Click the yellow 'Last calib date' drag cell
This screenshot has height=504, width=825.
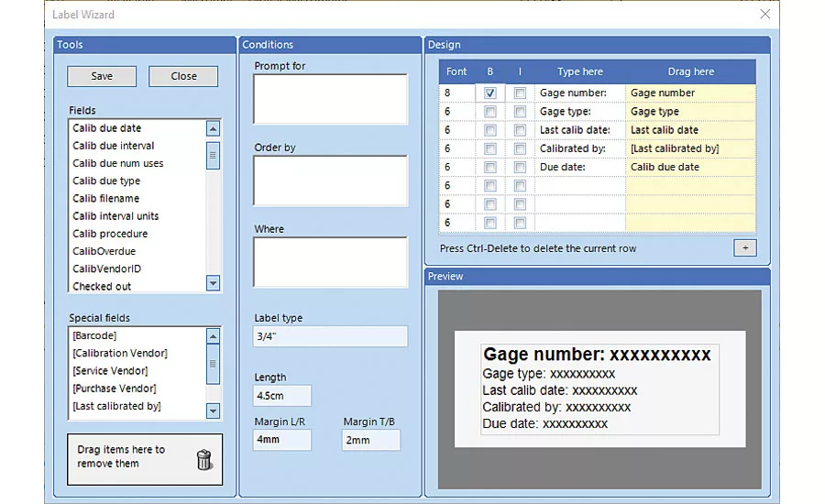tap(690, 130)
